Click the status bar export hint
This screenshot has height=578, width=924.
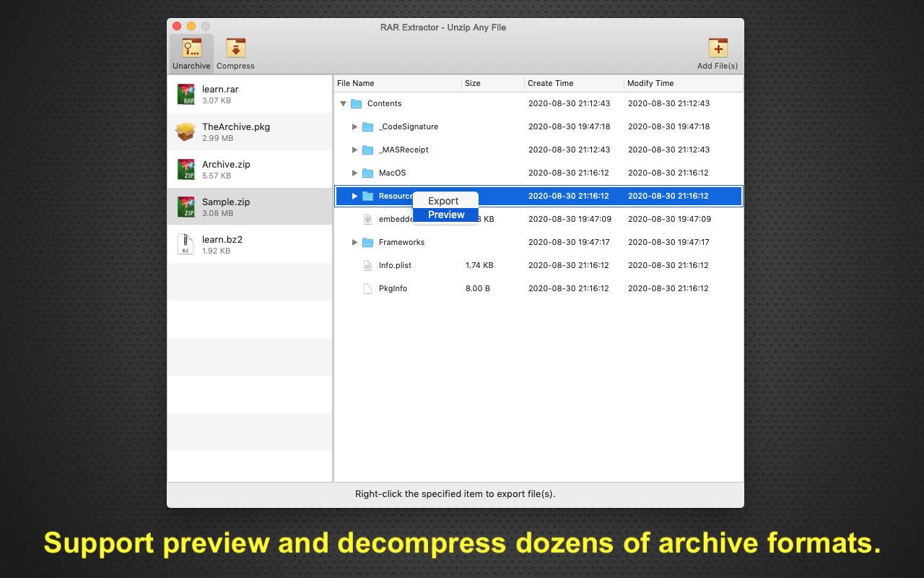455,494
